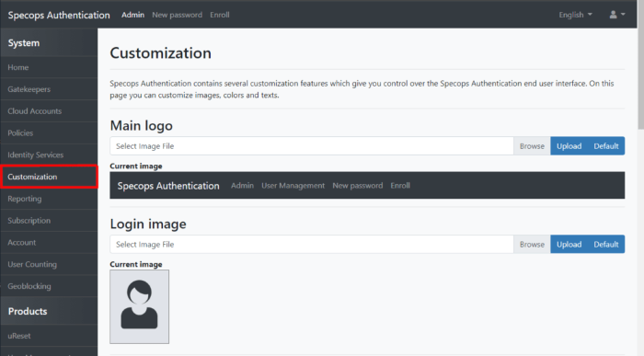
Task: Browse for a Main logo image file
Action: click(x=532, y=145)
